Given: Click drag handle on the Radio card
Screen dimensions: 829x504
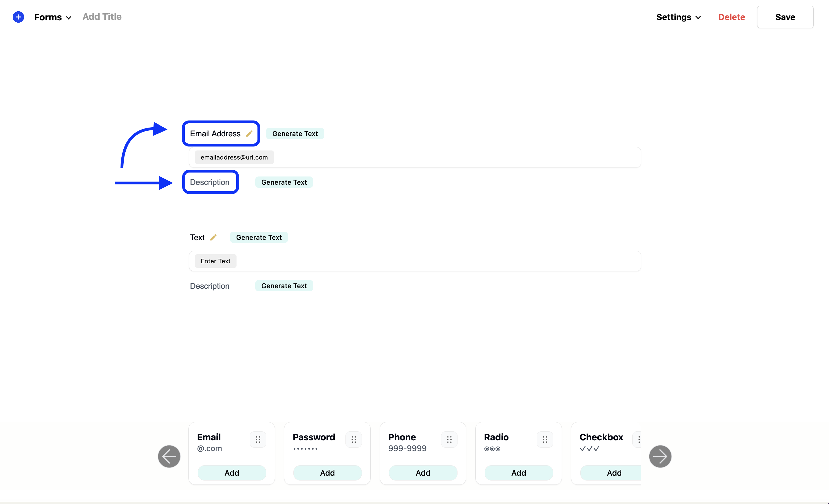Looking at the screenshot, I should (x=545, y=440).
